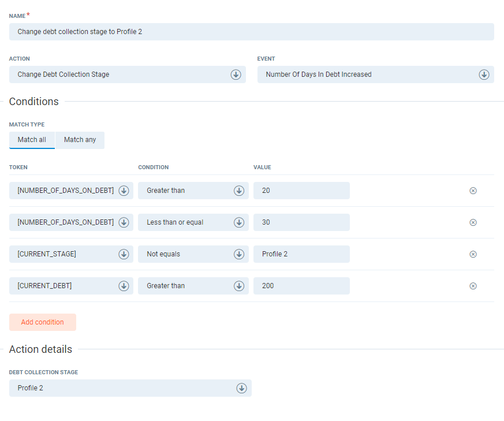
Task: Edit the Profile 2 value field in conditions
Action: click(301, 254)
